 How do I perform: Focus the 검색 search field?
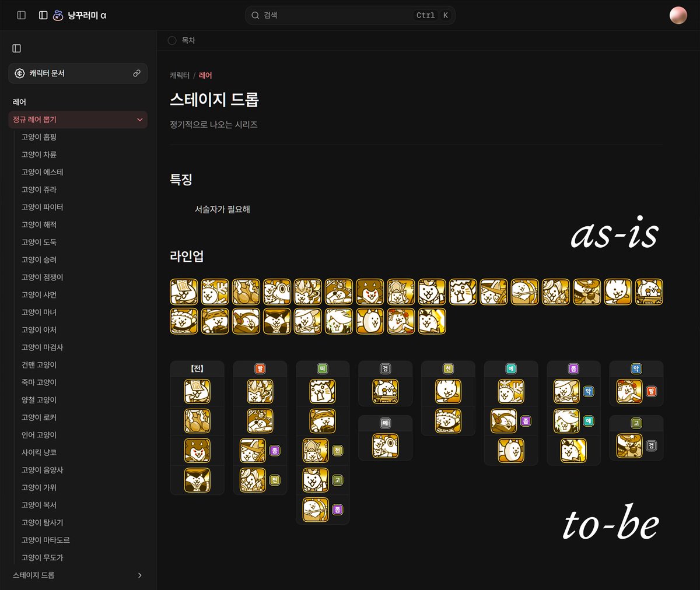tap(350, 15)
